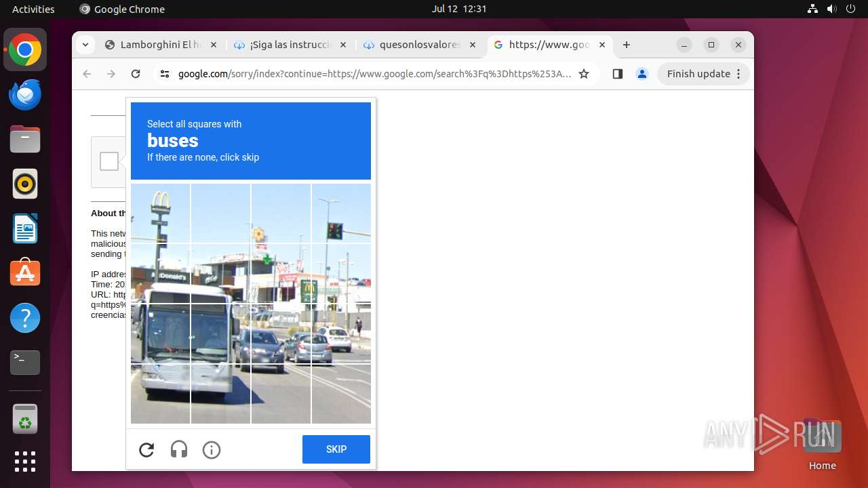This screenshot has height=488, width=868.
Task: Open the tab search dropdown
Action: [85, 45]
